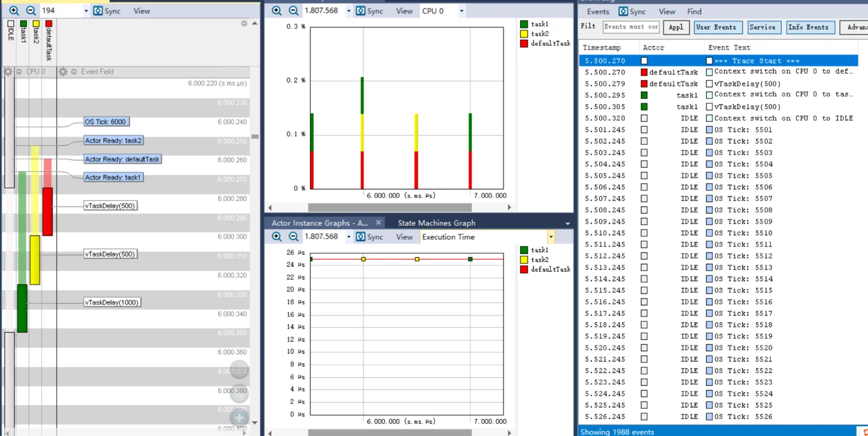Collapse the CPU 0 column with minus icon
This screenshot has width=868, height=436.
click(x=19, y=71)
